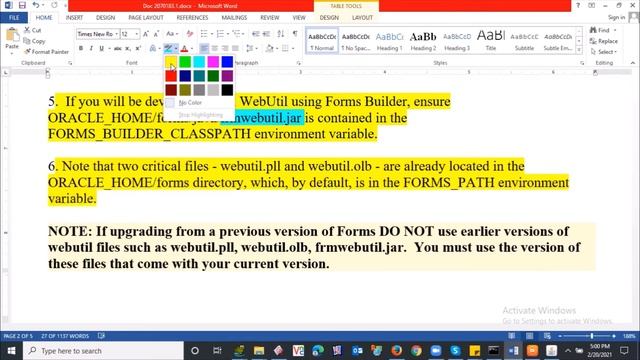Open the Font size dropdown
This screenshot has height=360, width=640.
coord(137,34)
